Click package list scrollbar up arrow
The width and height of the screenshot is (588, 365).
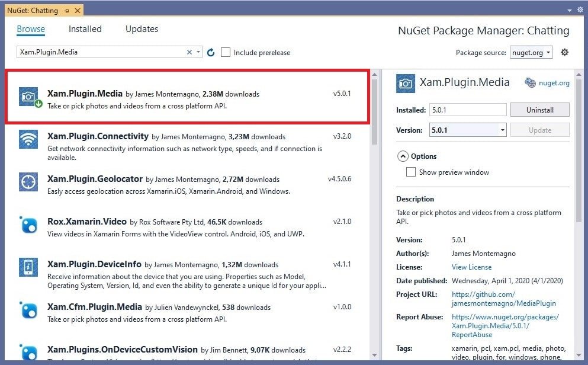pos(374,75)
